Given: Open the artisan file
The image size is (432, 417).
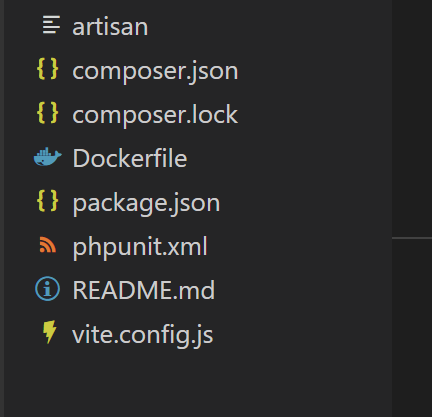Looking at the screenshot, I should (x=110, y=27).
